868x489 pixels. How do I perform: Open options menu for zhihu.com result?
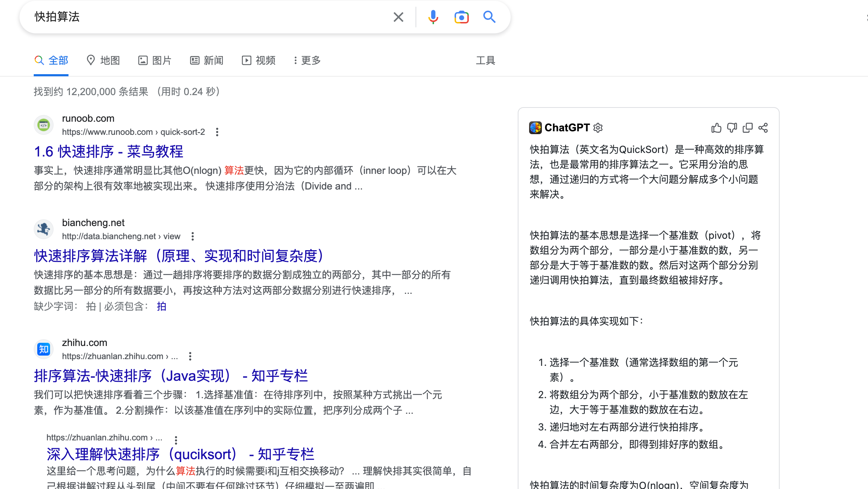[190, 356]
